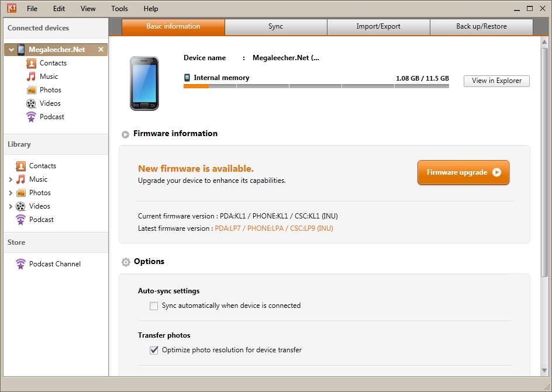Click the Kies application logo icon

click(x=12, y=8)
